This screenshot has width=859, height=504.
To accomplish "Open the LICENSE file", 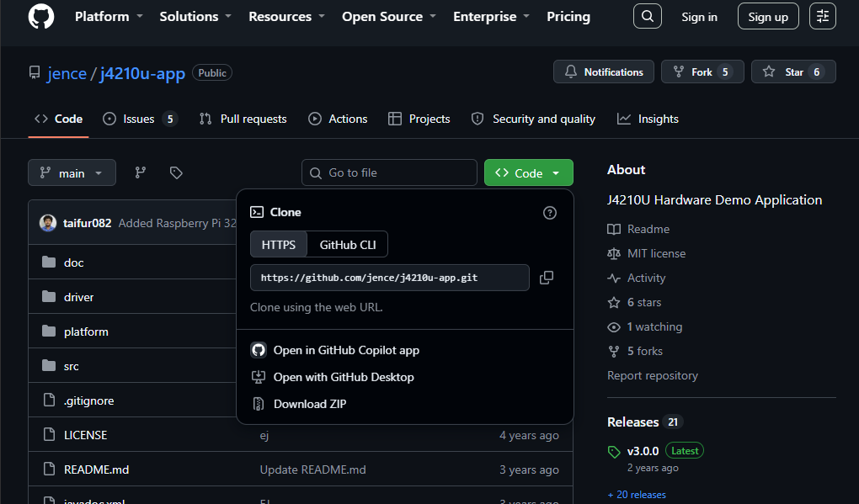I will pos(85,435).
